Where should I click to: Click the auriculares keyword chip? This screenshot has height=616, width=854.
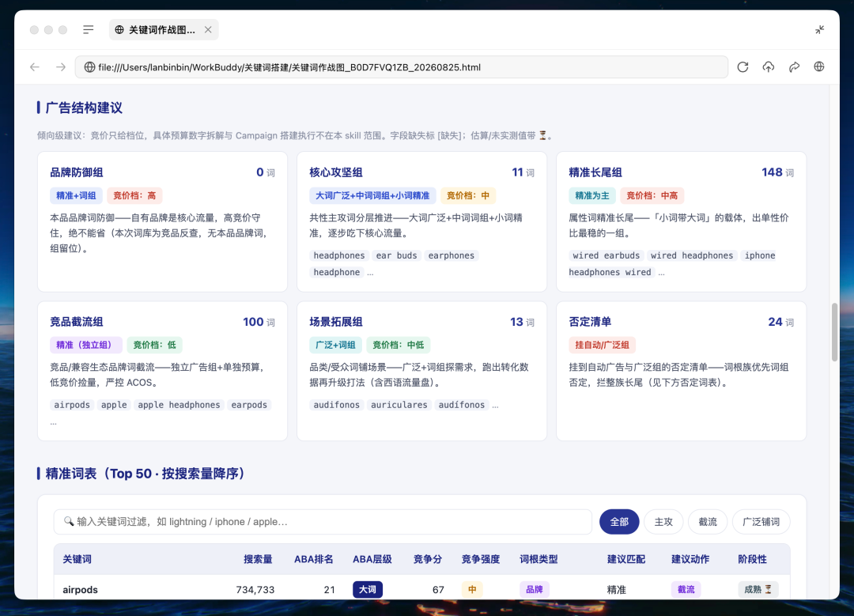[399, 405]
